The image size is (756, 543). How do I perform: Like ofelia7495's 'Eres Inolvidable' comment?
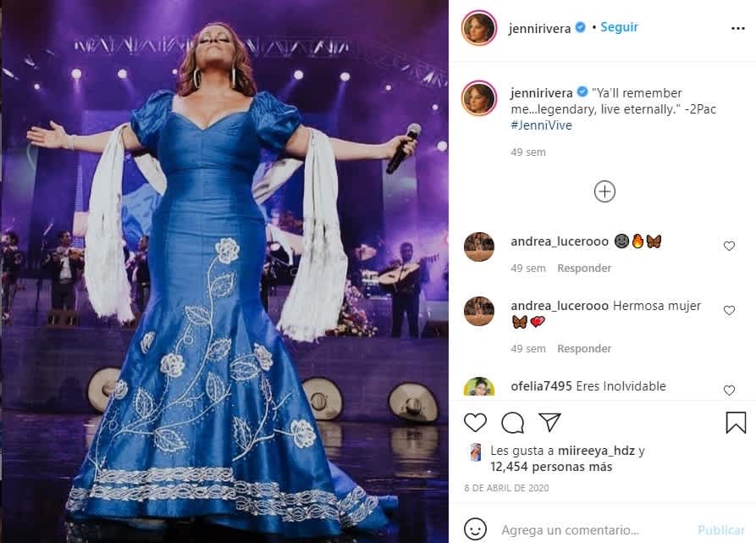click(729, 391)
